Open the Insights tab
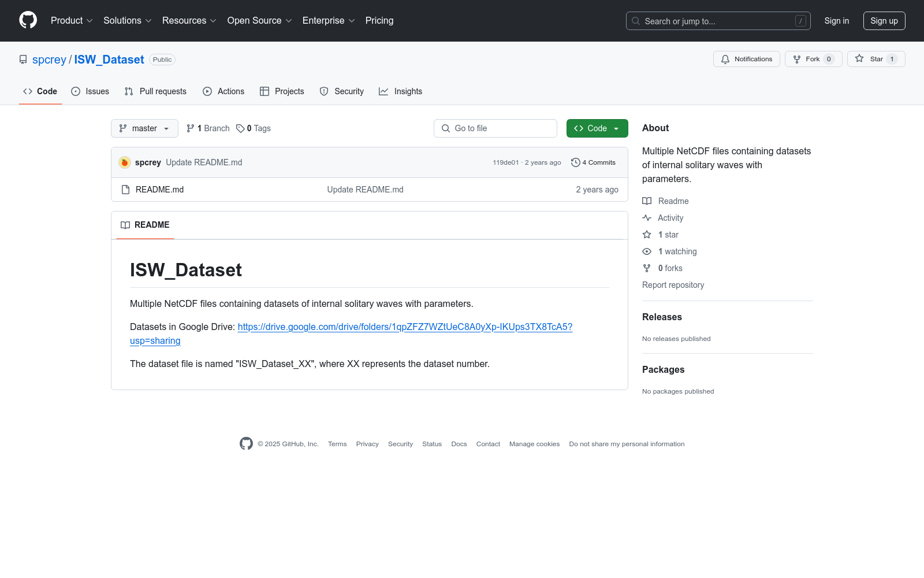924x578 pixels. [401, 91]
